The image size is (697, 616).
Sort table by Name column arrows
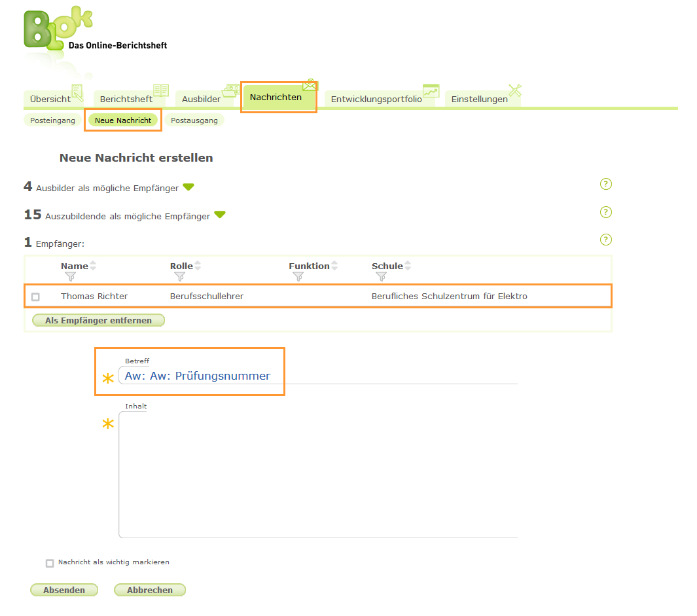[93, 266]
